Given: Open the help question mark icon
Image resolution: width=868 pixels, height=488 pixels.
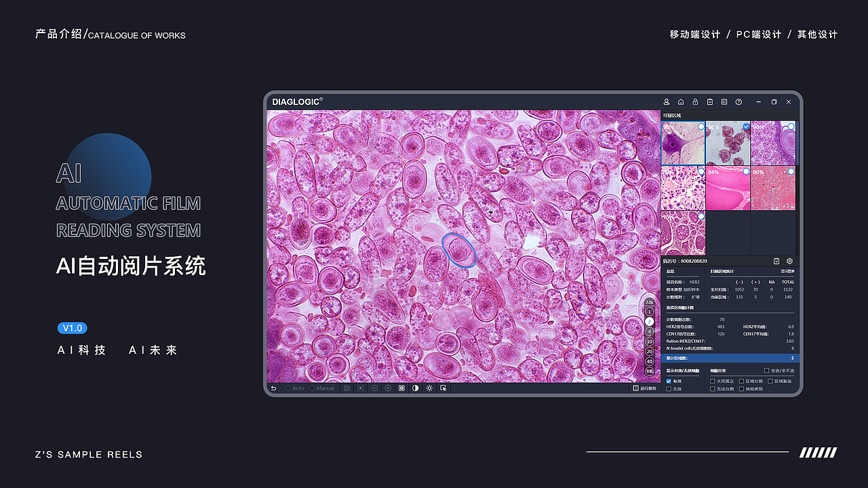Looking at the screenshot, I should click(x=738, y=102).
